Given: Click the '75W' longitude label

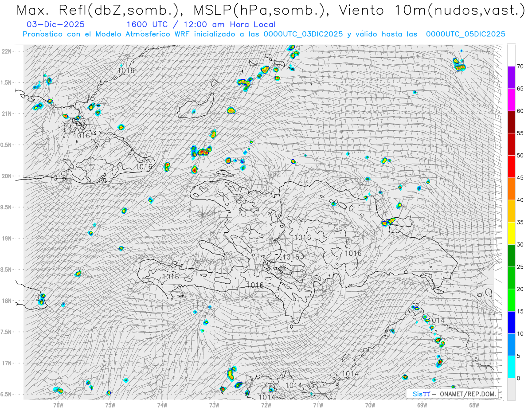Looking at the screenshot, I should tap(110, 405).
